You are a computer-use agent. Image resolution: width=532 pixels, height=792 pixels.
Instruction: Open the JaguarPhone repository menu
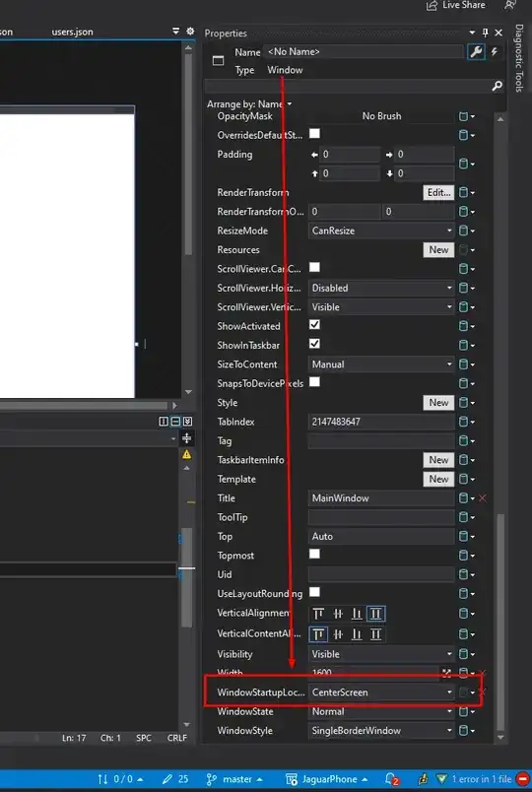[326, 779]
